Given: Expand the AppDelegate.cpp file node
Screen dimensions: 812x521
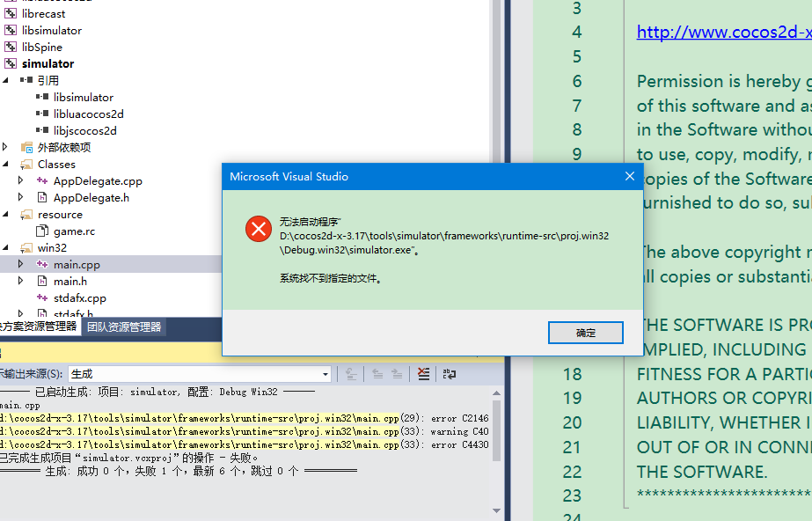Looking at the screenshot, I should tap(21, 180).
